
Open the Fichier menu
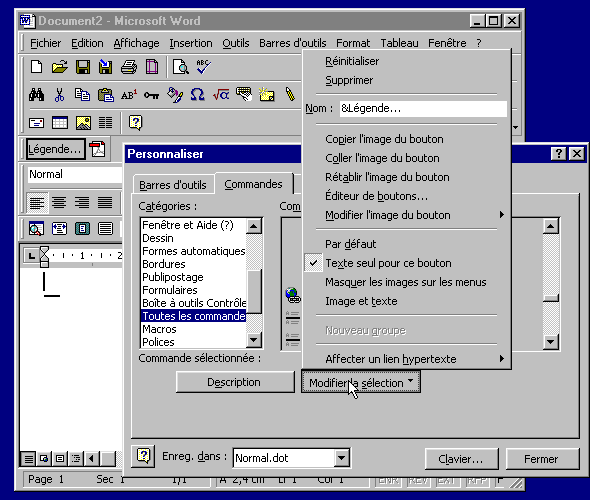[x=45, y=43]
